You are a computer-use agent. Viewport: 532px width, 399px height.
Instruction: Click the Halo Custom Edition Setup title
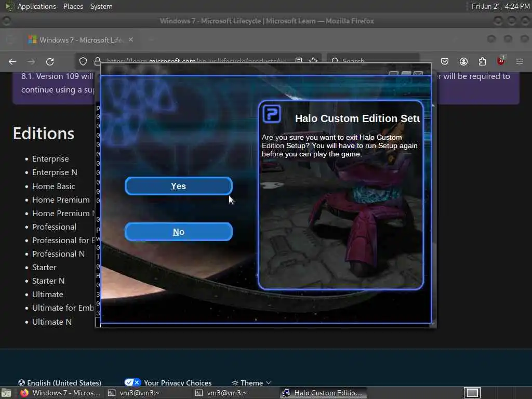click(x=357, y=118)
